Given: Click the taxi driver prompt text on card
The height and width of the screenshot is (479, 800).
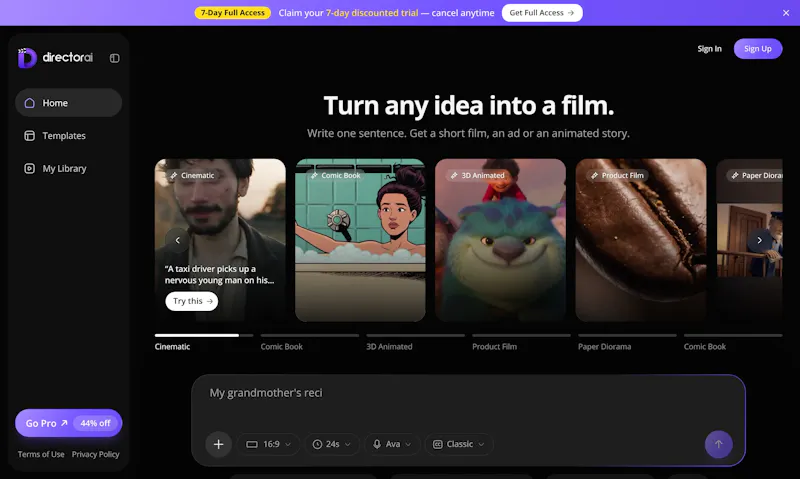Looking at the screenshot, I should (219, 274).
